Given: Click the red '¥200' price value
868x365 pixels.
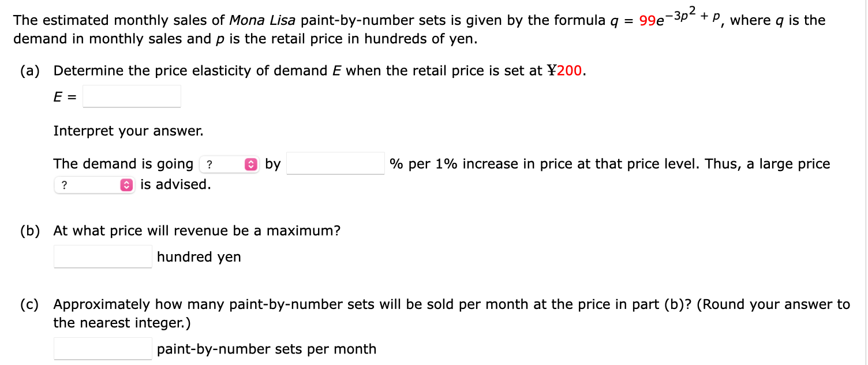Looking at the screenshot, I should pyautogui.click(x=567, y=70).
